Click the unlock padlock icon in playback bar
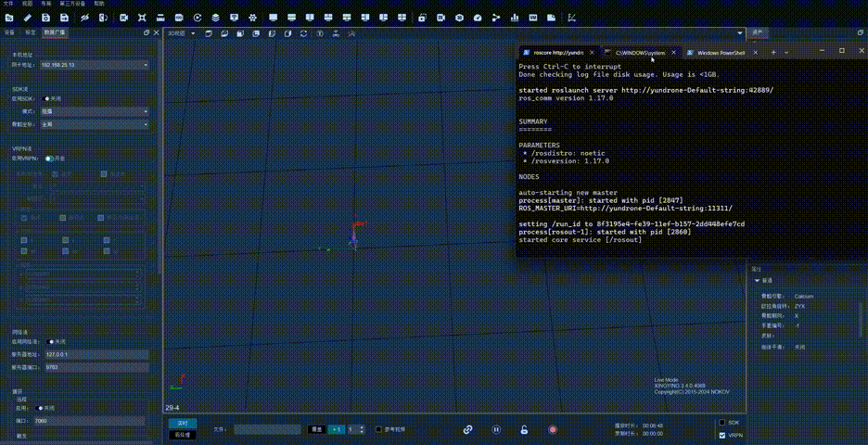The height and width of the screenshot is (445, 868). (x=524, y=429)
